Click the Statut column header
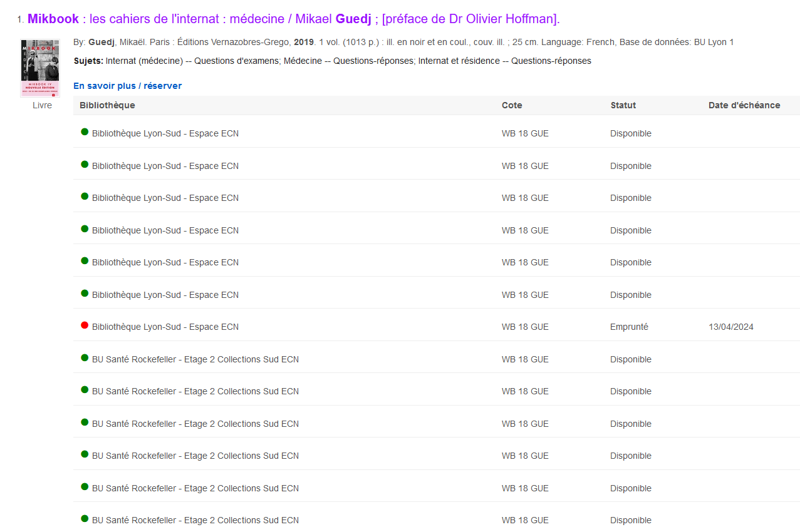 623,105
